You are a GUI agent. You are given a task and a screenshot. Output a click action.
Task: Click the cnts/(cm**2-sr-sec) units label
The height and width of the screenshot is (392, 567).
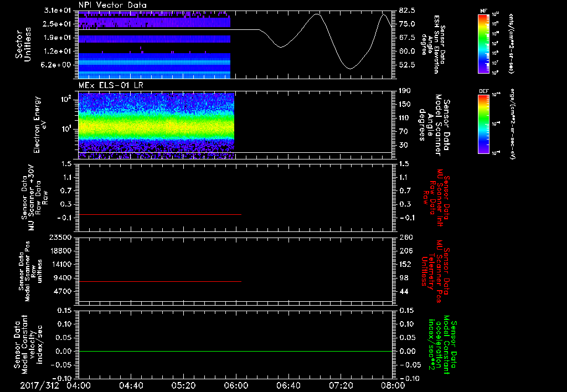(x=511, y=43)
